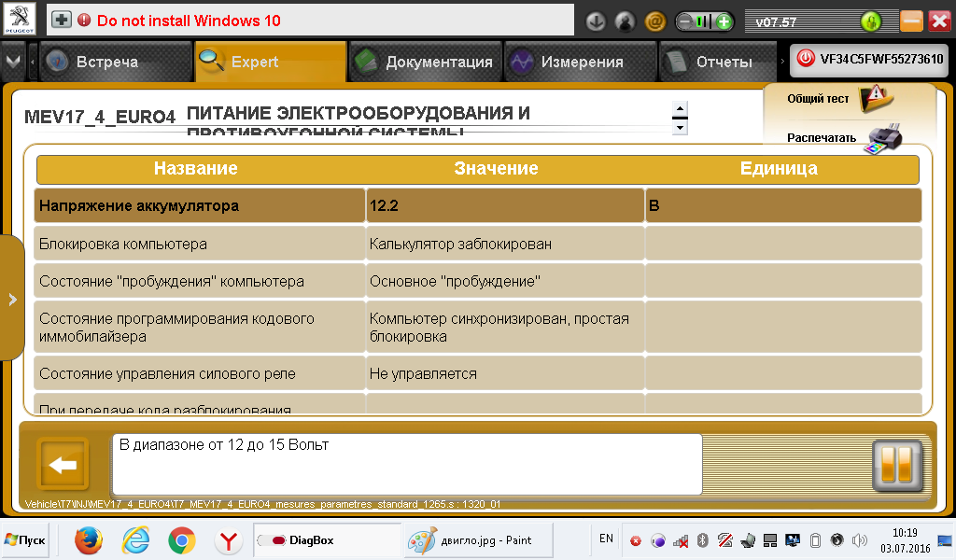This screenshot has height=560, width=956.
Task: Click the title scroll-up arrow
Action: coord(680,109)
